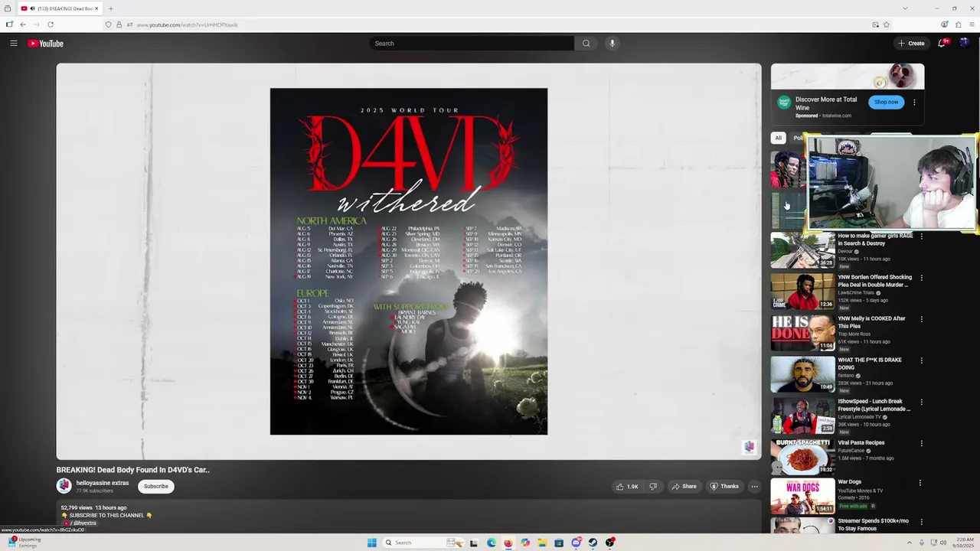
Task: Click the Windows taskbar search box
Action: pos(422,543)
